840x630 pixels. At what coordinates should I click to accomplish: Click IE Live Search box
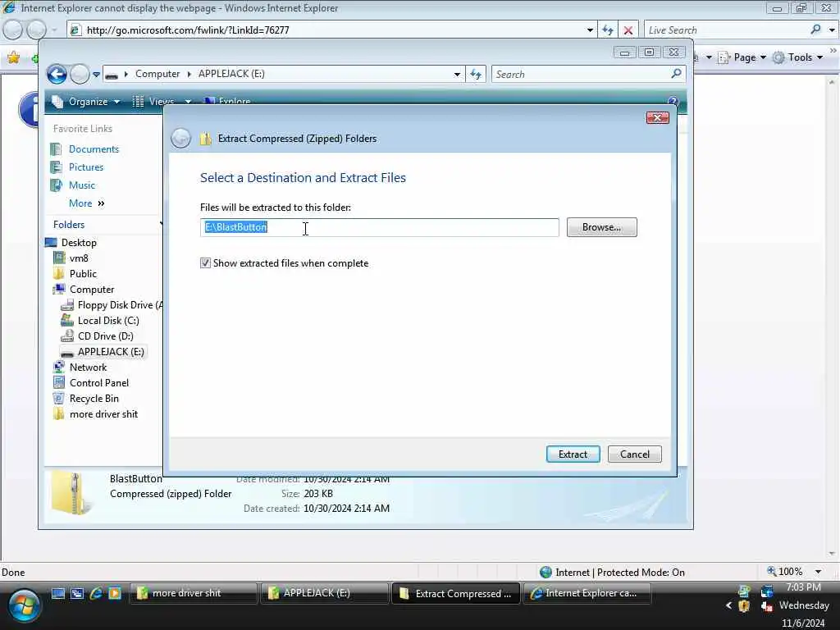(x=726, y=30)
